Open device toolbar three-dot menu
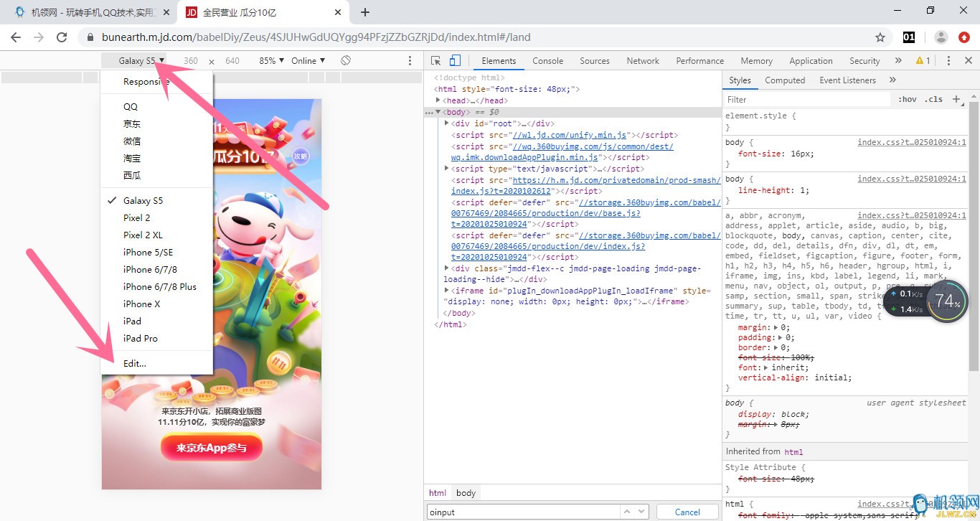 [x=410, y=61]
